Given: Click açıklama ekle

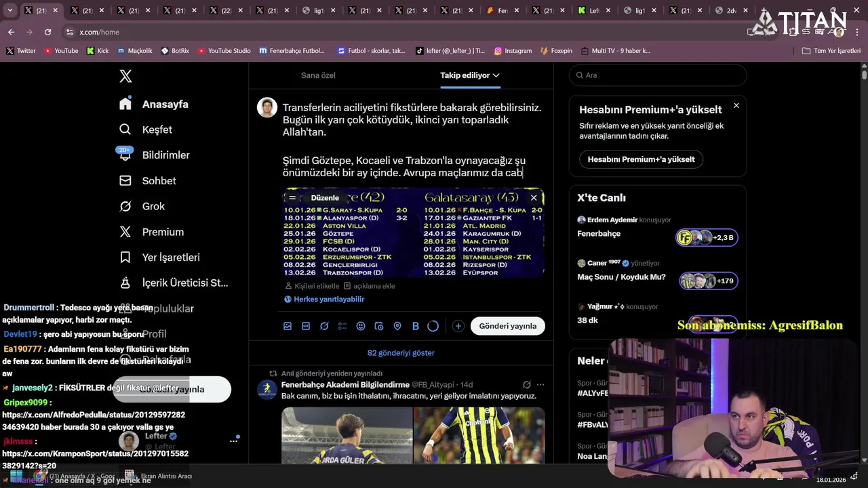Looking at the screenshot, I should pos(370,286).
